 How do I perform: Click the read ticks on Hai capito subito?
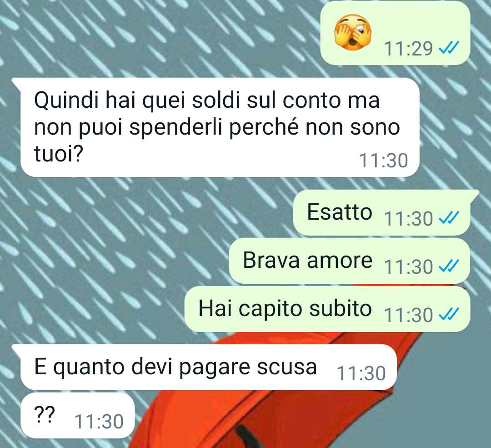point(449,314)
